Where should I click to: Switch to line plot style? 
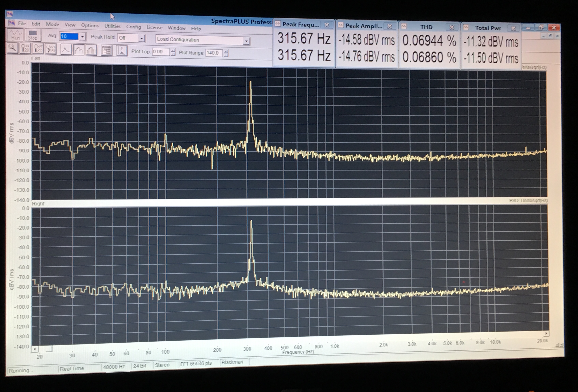pos(66,49)
